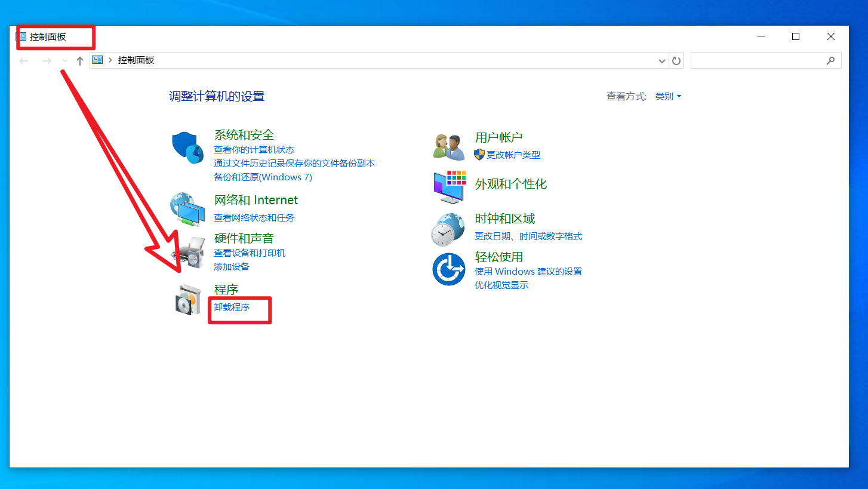Open the Programs disc box icon
868x489 pixels.
pyautogui.click(x=189, y=299)
